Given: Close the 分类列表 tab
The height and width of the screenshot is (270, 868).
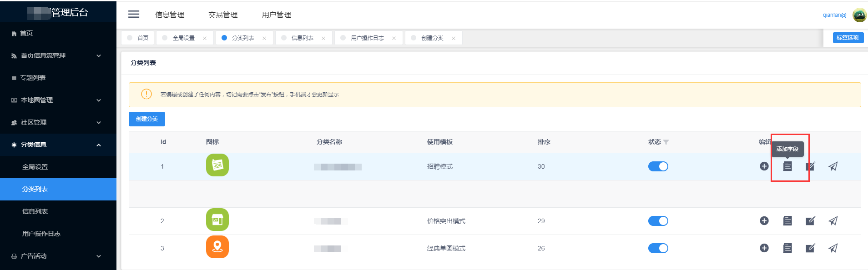Looking at the screenshot, I should click(x=264, y=38).
